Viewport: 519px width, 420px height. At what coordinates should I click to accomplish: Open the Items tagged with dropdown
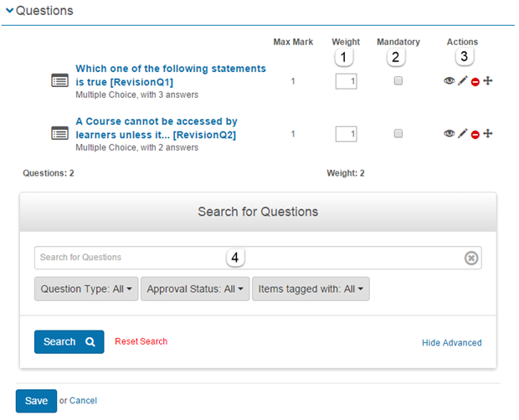pyautogui.click(x=310, y=289)
